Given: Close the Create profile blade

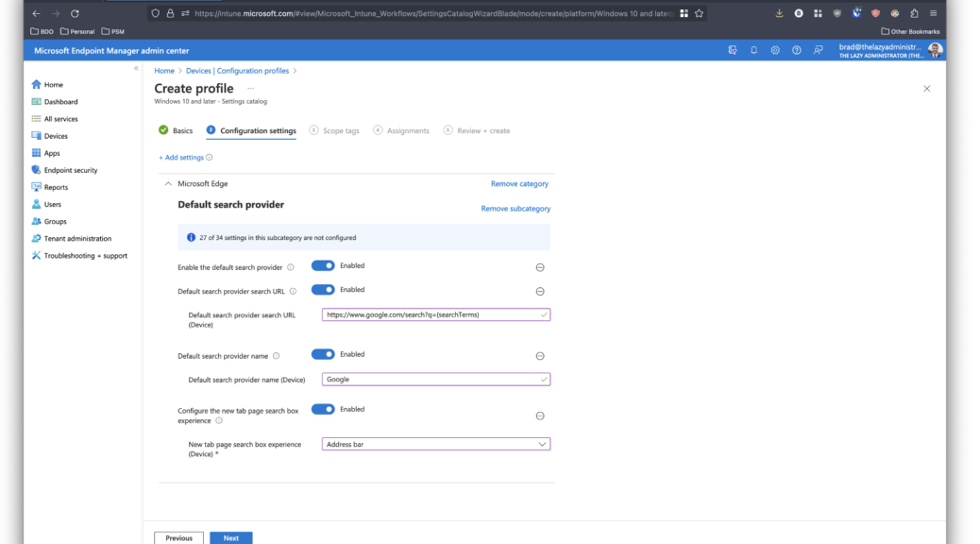Looking at the screenshot, I should coord(927,89).
